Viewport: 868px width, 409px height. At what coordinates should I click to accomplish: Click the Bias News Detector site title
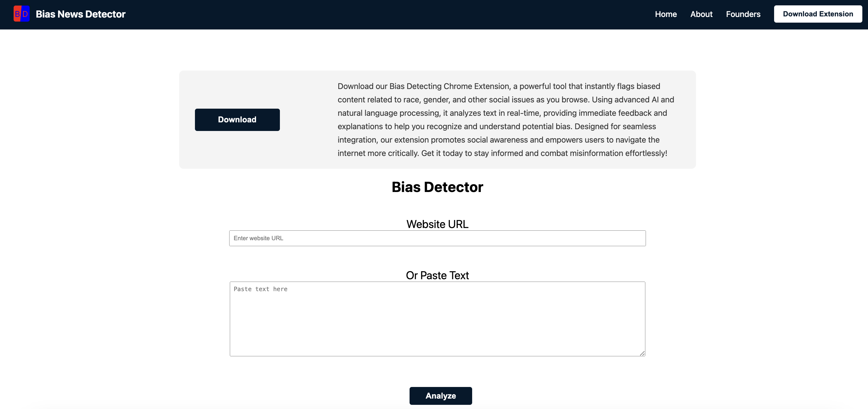(80, 14)
